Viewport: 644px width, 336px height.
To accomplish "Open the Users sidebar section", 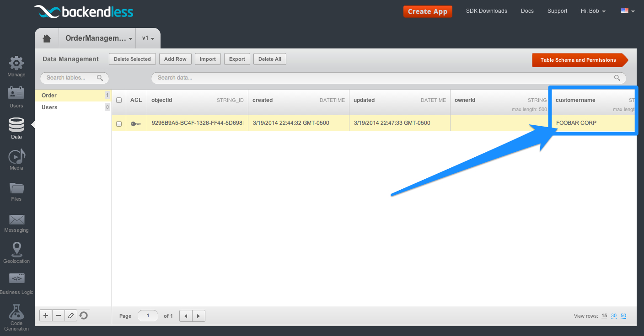I will point(16,97).
